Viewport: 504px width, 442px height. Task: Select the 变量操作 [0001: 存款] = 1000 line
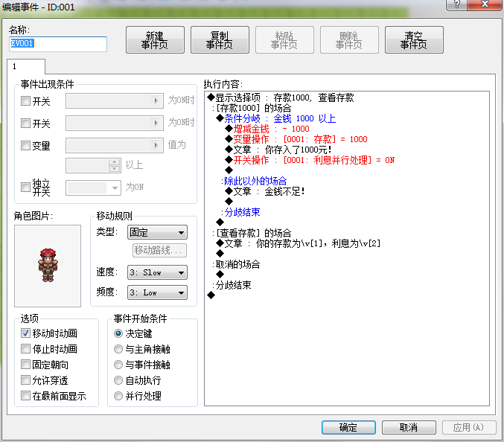(296, 139)
